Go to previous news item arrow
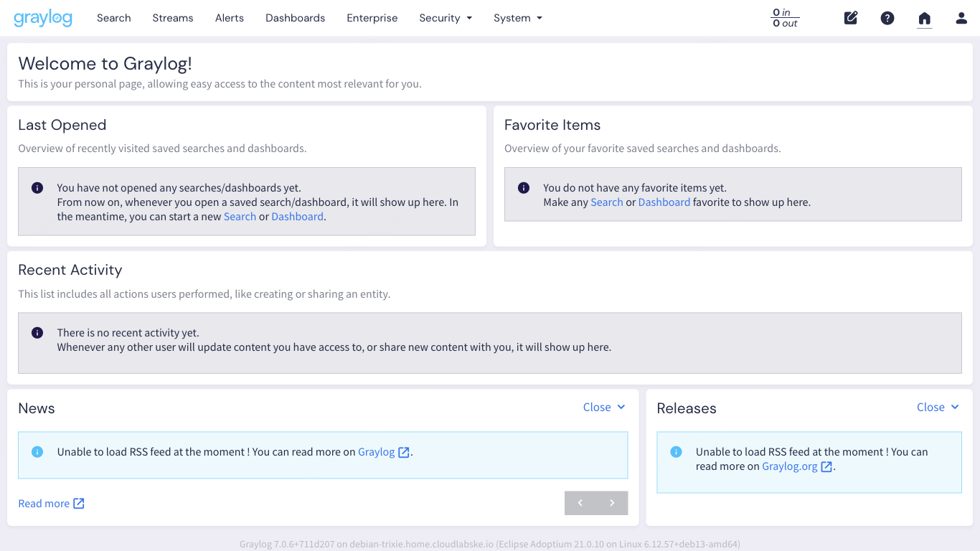The height and width of the screenshot is (551, 980). 580,503
